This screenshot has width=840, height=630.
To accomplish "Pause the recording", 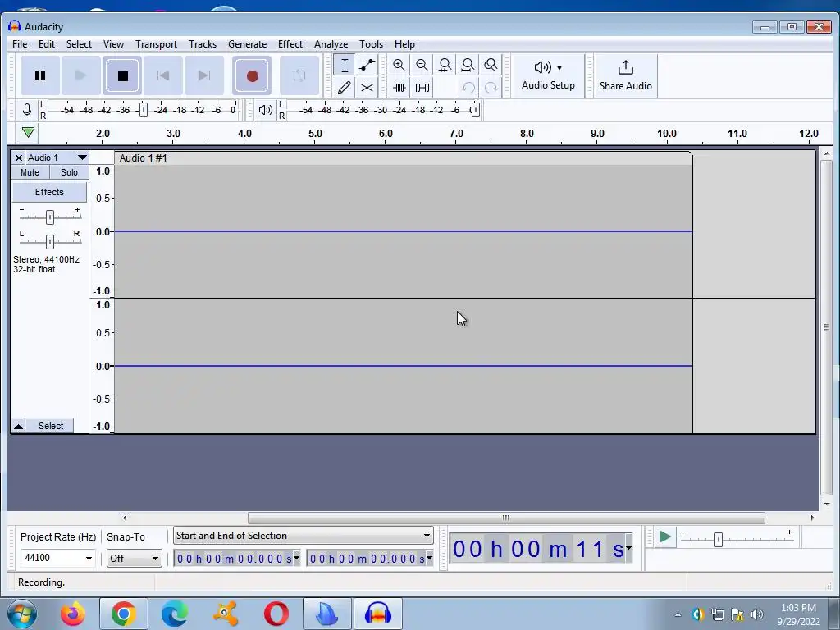I will point(40,75).
